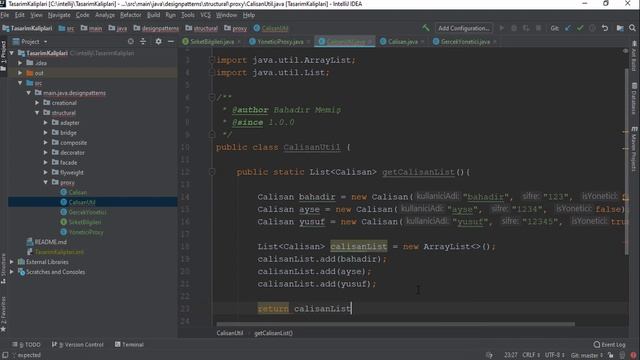Open the Refactor menu
Image resolution: width=640 pixels, height=360 pixels.
[x=131, y=15]
